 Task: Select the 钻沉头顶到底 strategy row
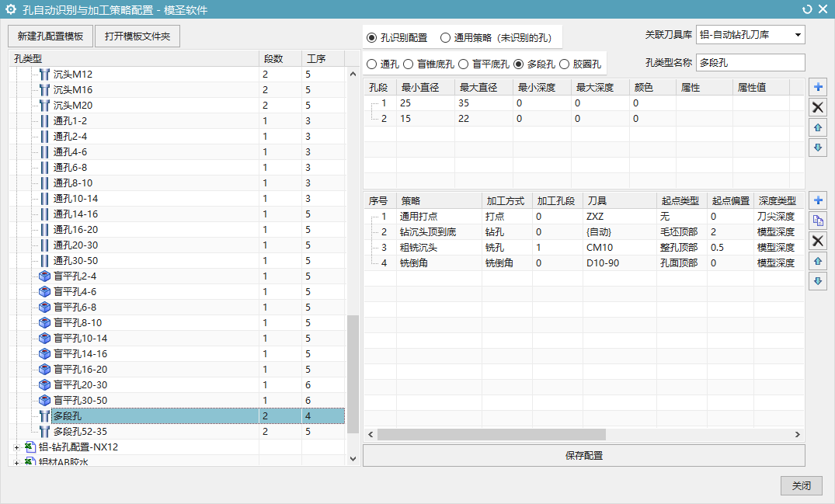point(583,232)
